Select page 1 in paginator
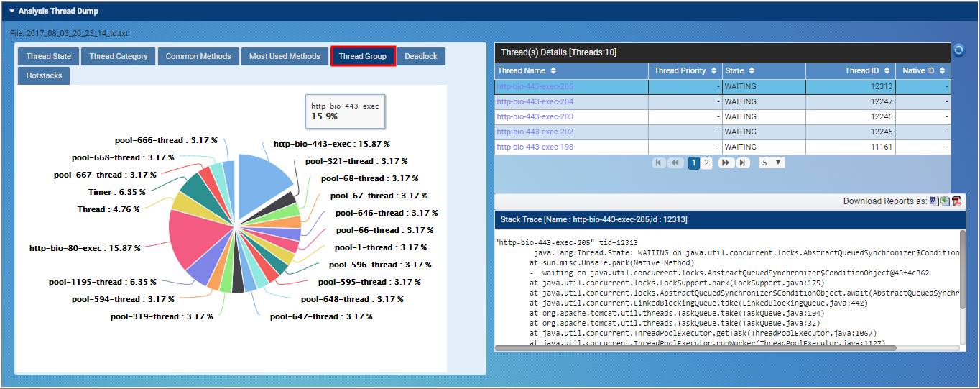 click(694, 163)
